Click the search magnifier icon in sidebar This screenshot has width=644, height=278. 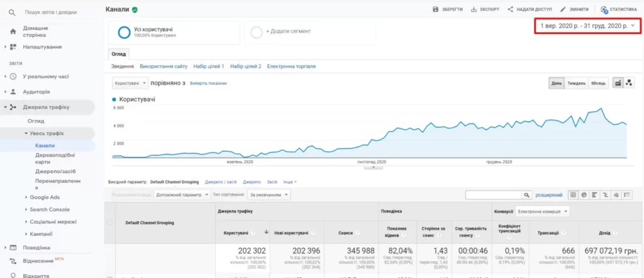(13, 13)
